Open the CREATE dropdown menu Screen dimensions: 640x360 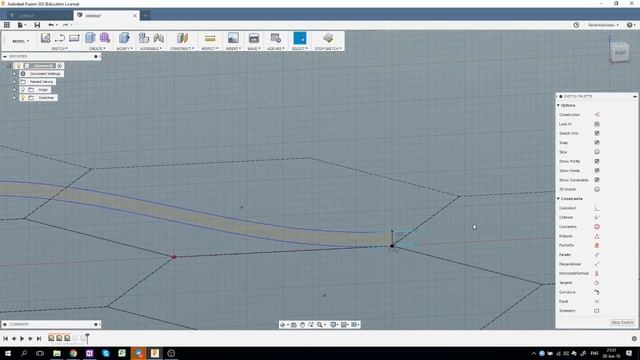97,49
